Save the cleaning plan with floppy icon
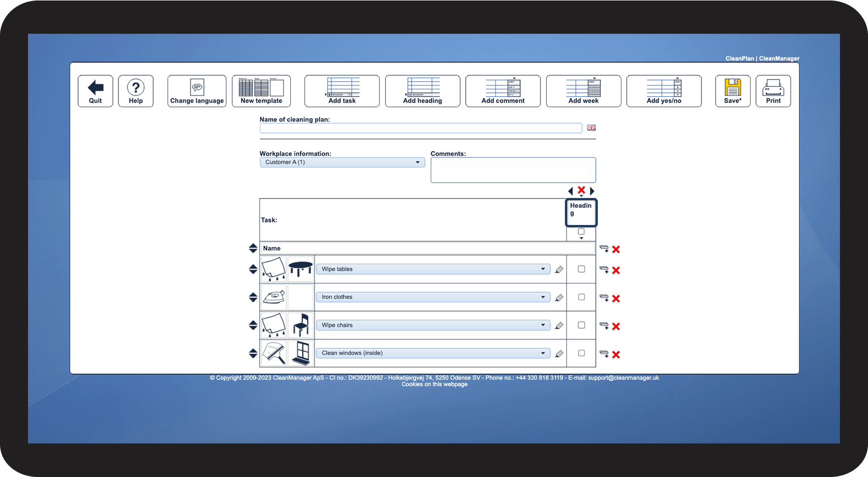The width and height of the screenshot is (868, 477). click(x=733, y=91)
